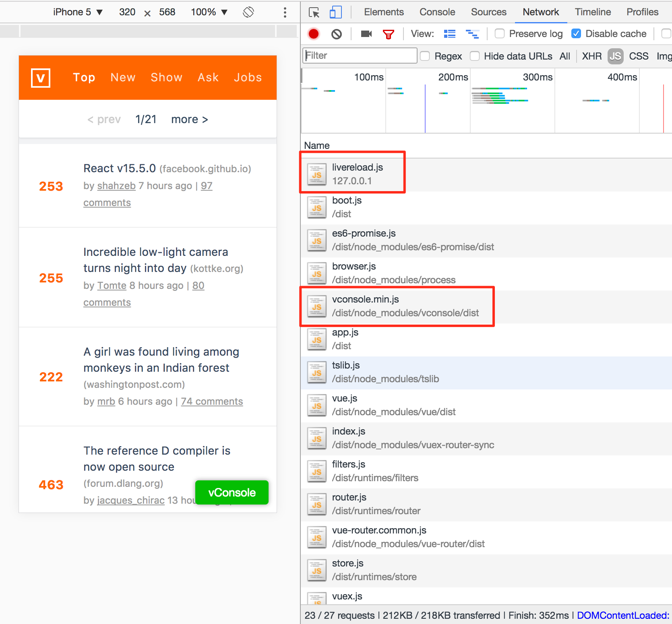The width and height of the screenshot is (672, 624).
Task: Open the low-light camera story title
Action: (x=156, y=260)
